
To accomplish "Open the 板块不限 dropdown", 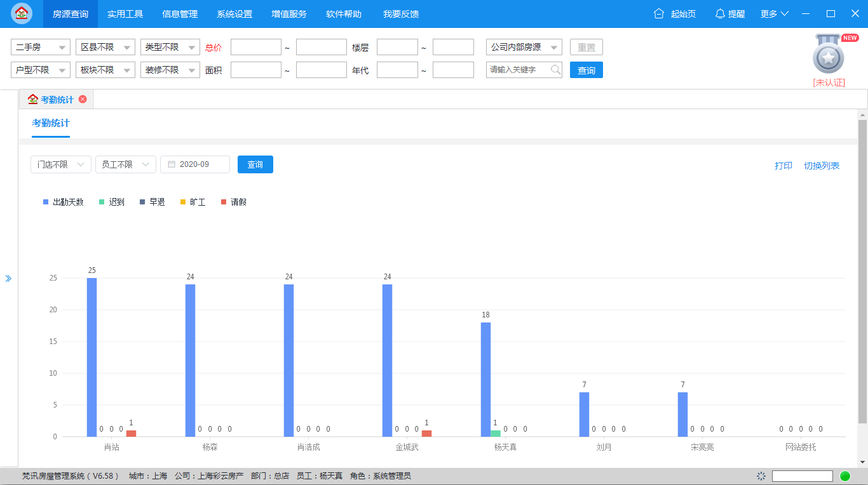I will (x=105, y=70).
